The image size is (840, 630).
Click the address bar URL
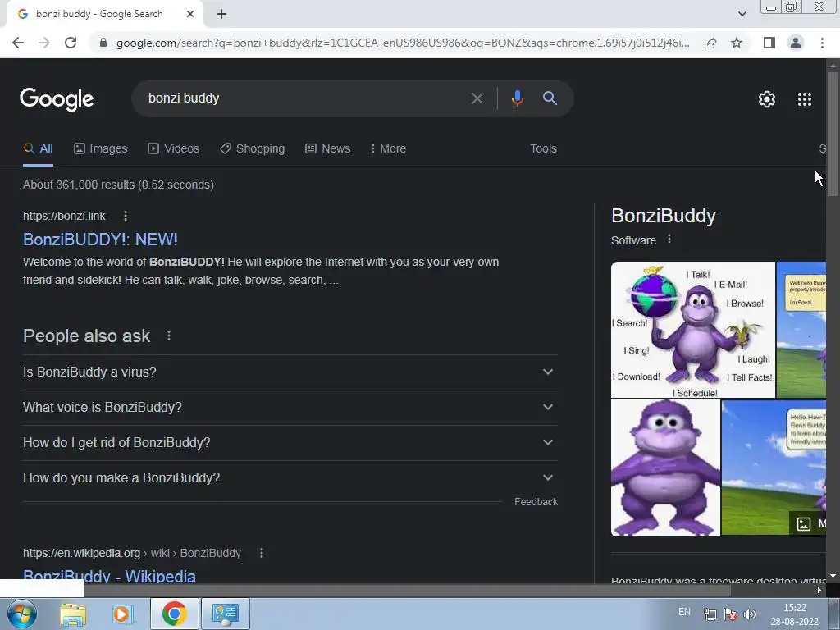pyautogui.click(x=403, y=43)
